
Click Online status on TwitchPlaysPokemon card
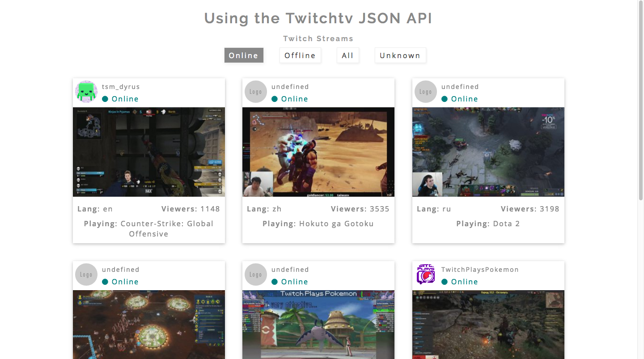pyautogui.click(x=460, y=282)
